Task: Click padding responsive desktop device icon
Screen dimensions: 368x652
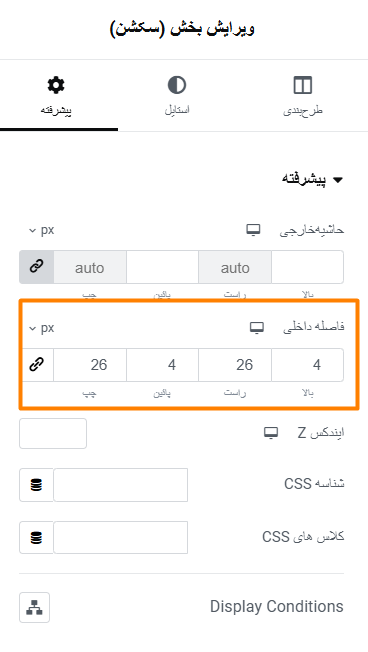Action: point(257,328)
